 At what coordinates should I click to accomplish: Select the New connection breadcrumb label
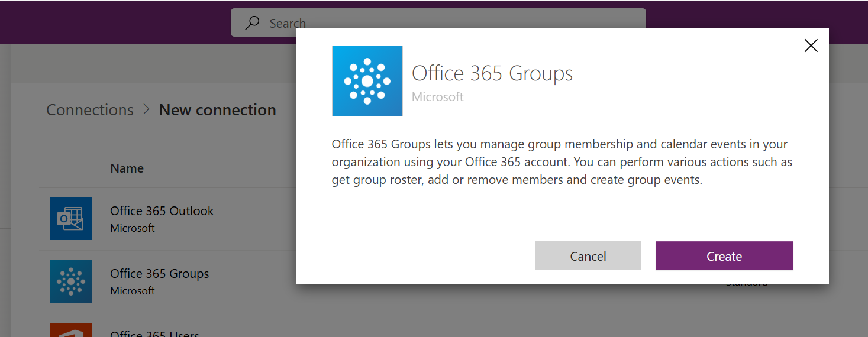217,110
